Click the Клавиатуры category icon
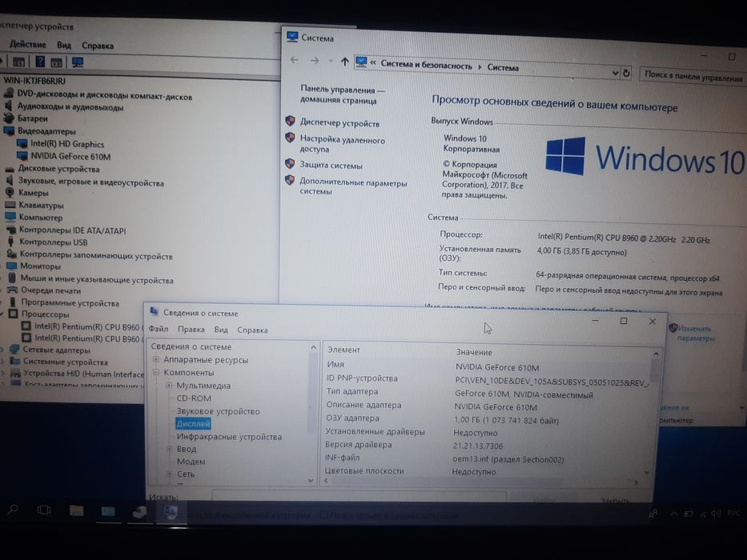 [x=10, y=205]
